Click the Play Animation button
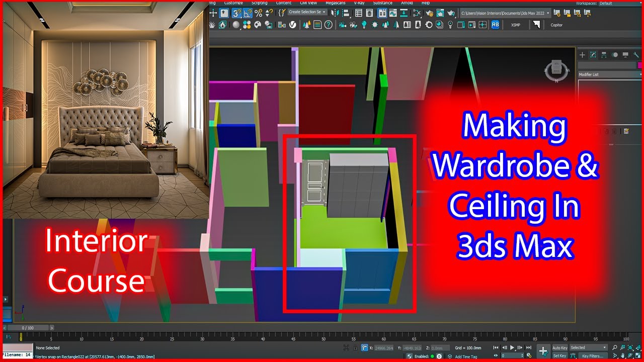 point(512,347)
